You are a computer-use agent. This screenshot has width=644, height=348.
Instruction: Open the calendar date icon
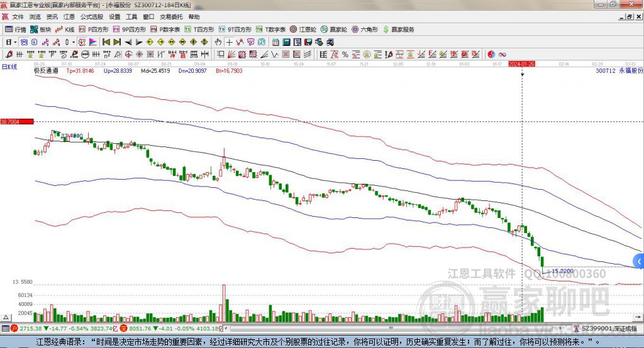[x=275, y=42]
